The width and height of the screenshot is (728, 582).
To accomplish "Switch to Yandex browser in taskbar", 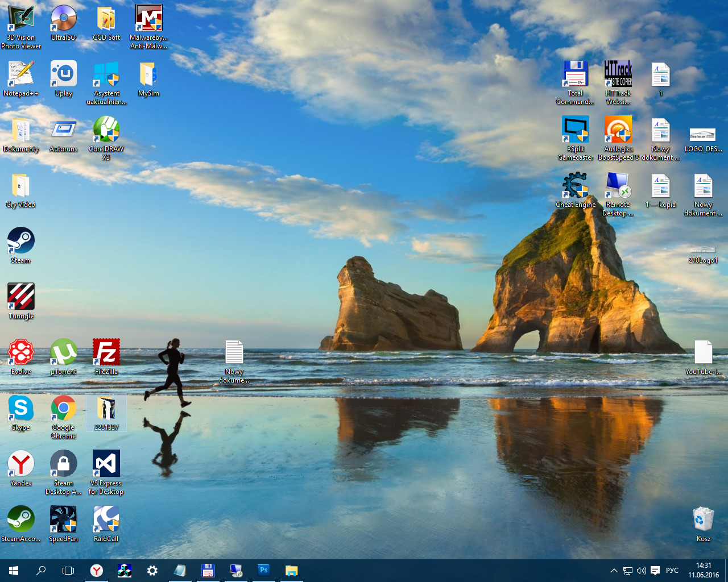I will click(x=97, y=571).
